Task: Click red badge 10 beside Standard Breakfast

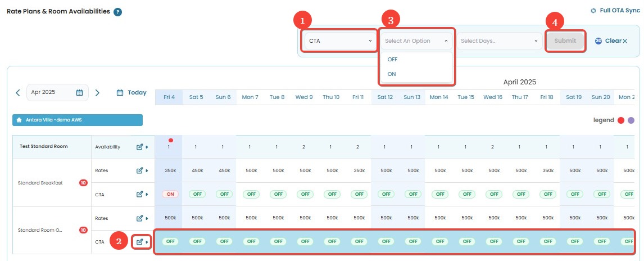Action: tap(83, 183)
